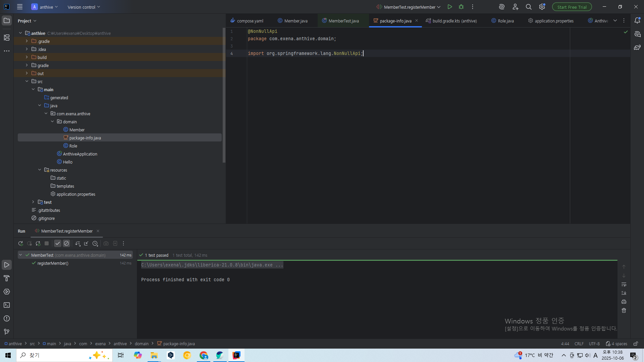Viewport: 644px width, 362px height.
Task: Click the Start Free Trial button
Action: (x=572, y=7)
